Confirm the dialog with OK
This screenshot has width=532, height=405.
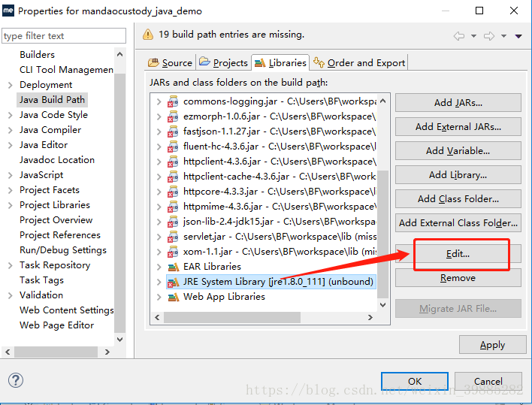415,381
